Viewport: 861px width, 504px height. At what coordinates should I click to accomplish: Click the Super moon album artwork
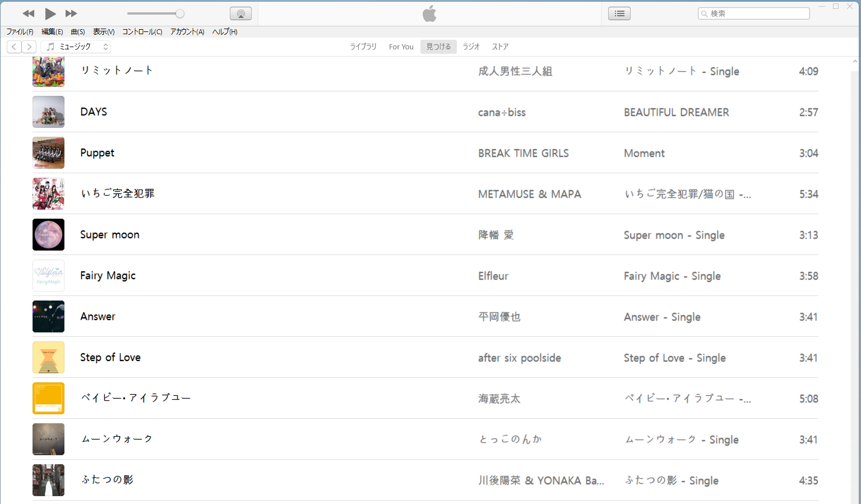click(x=48, y=234)
